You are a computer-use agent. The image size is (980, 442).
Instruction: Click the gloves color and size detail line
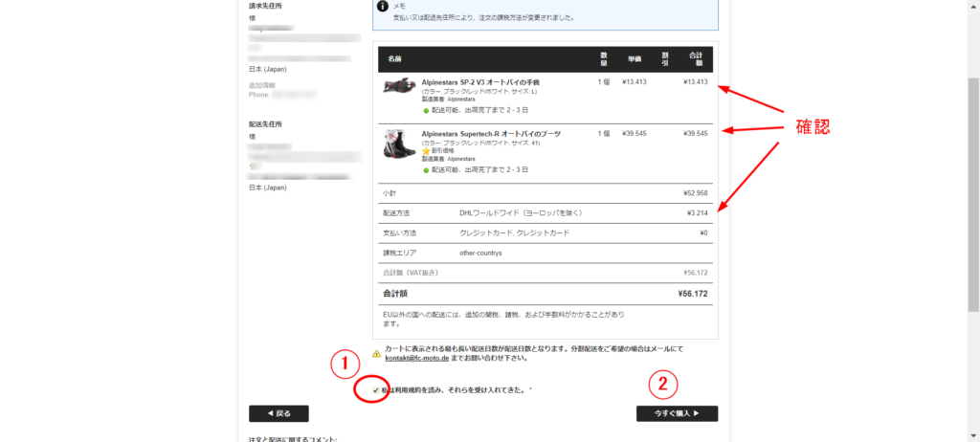[x=480, y=91]
